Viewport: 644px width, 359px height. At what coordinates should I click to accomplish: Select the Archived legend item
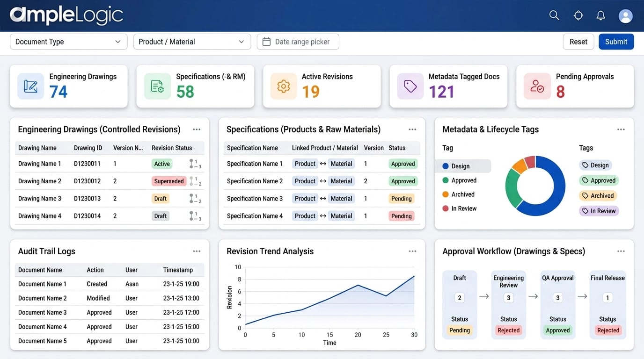tap(459, 194)
